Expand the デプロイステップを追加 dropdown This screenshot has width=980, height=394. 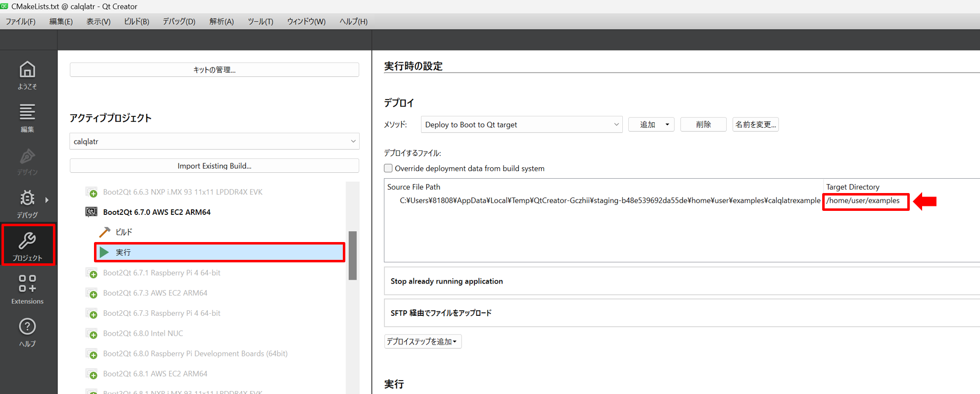422,342
